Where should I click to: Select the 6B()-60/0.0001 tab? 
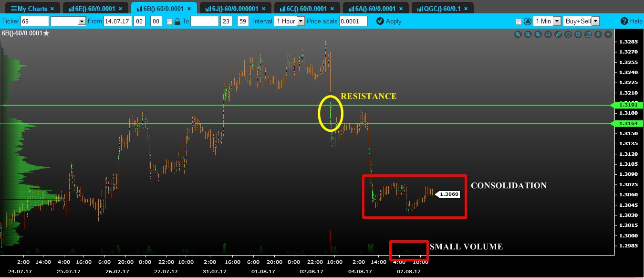pos(164,9)
